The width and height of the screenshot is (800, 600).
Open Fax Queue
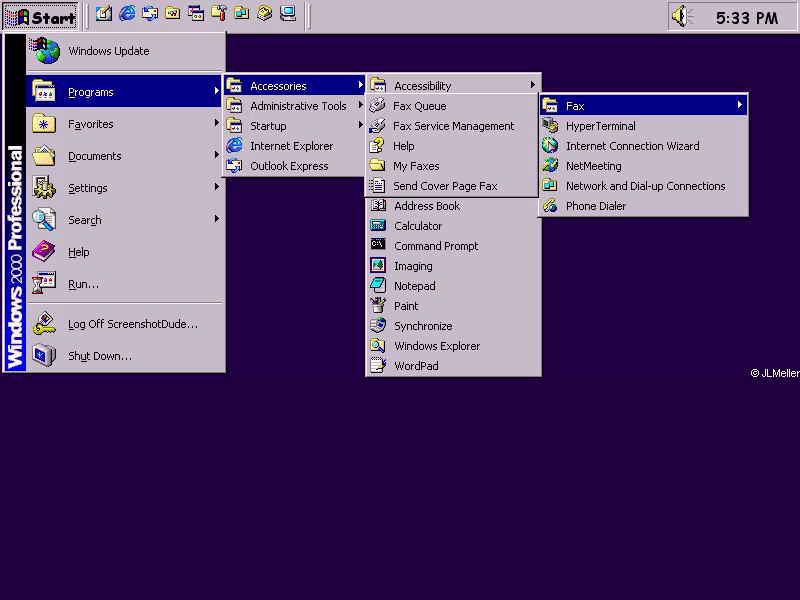pyautogui.click(x=452, y=106)
